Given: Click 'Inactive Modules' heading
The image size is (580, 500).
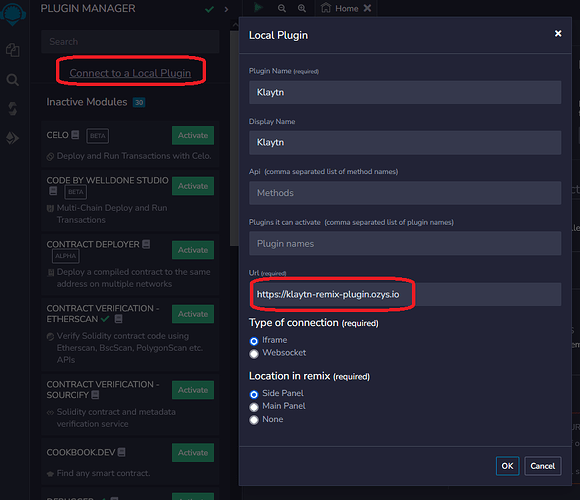Looking at the screenshot, I should (x=87, y=102).
